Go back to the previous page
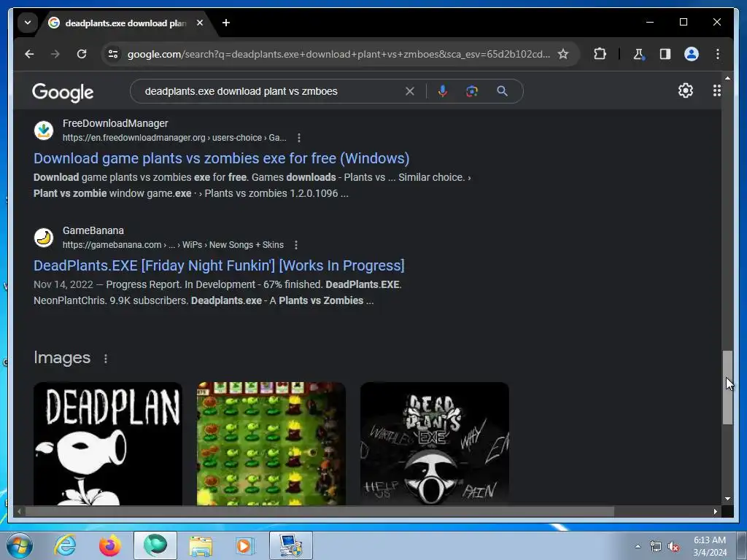747x560 pixels. [29, 54]
